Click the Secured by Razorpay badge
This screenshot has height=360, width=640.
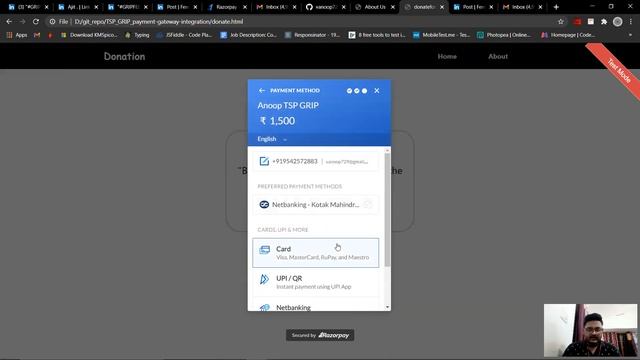[x=320, y=335]
